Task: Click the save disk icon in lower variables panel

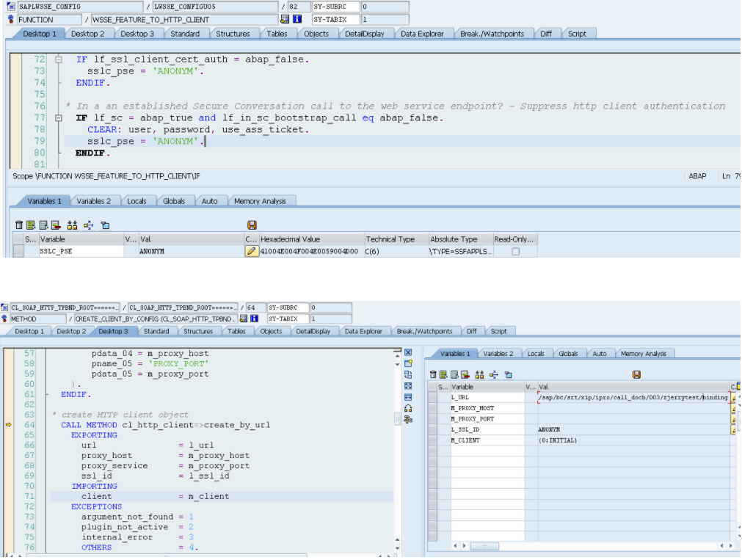Action: point(636,374)
